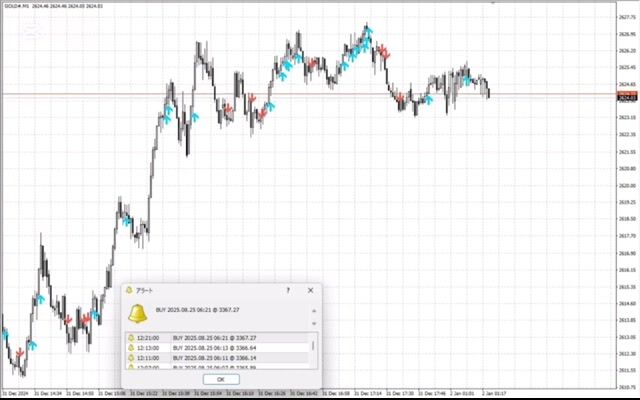Image resolution: width=640 pixels, height=400 pixels.
Task: Close the alert dialog with X
Action: coord(310,290)
